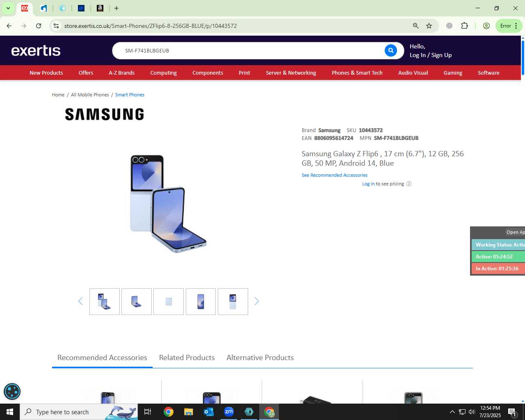
Task: Click See Recommended Accessories link
Action: pyautogui.click(x=334, y=175)
